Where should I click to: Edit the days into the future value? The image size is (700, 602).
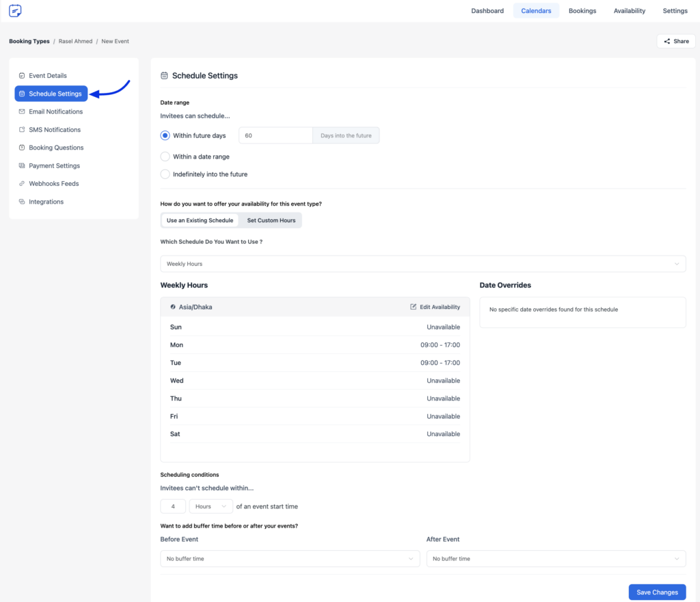coord(275,135)
